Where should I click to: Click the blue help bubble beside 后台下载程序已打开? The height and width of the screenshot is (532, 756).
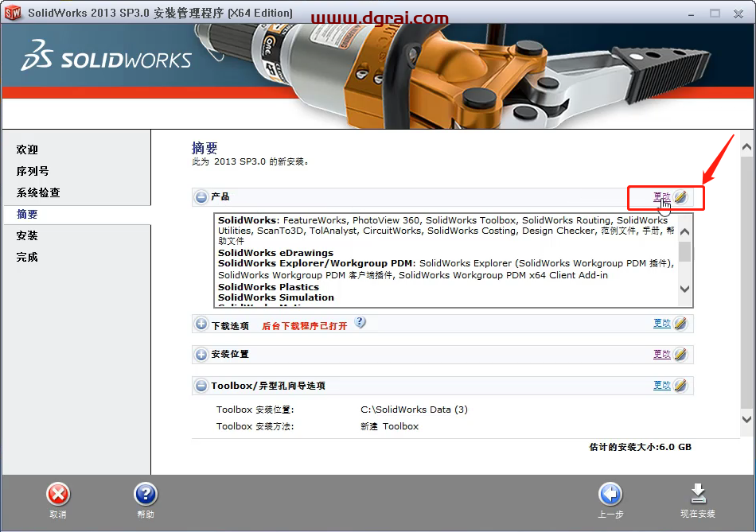click(360, 322)
